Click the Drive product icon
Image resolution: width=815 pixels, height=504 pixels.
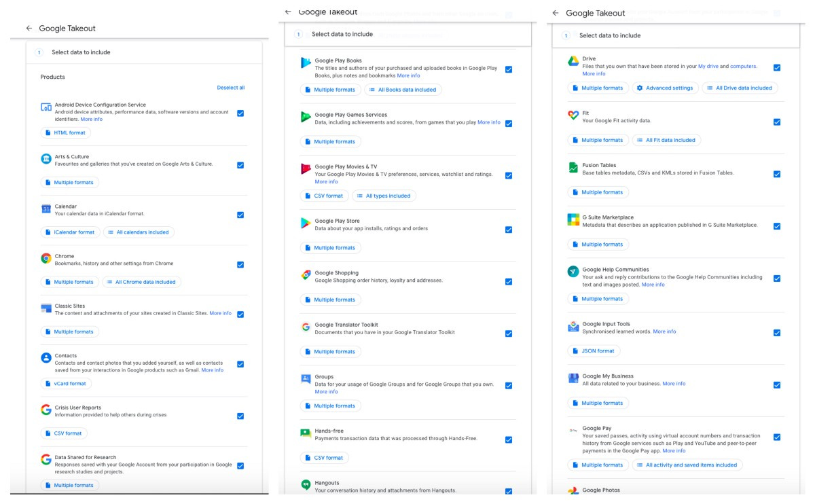click(573, 61)
